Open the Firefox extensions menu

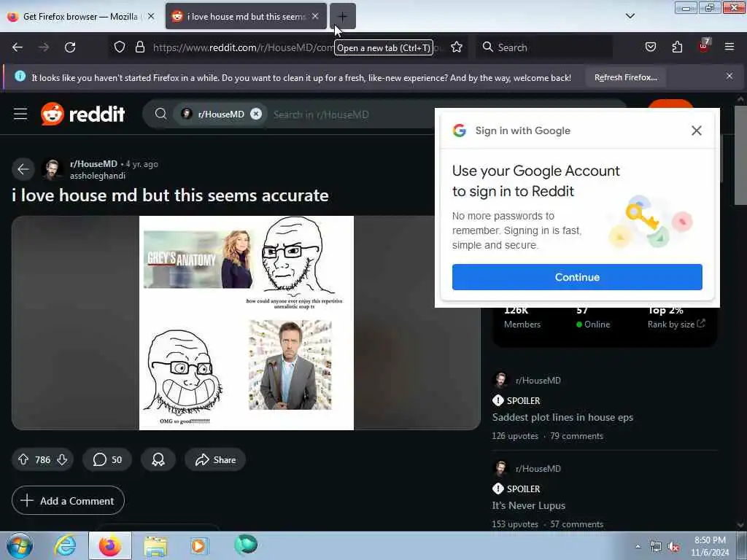coord(677,47)
